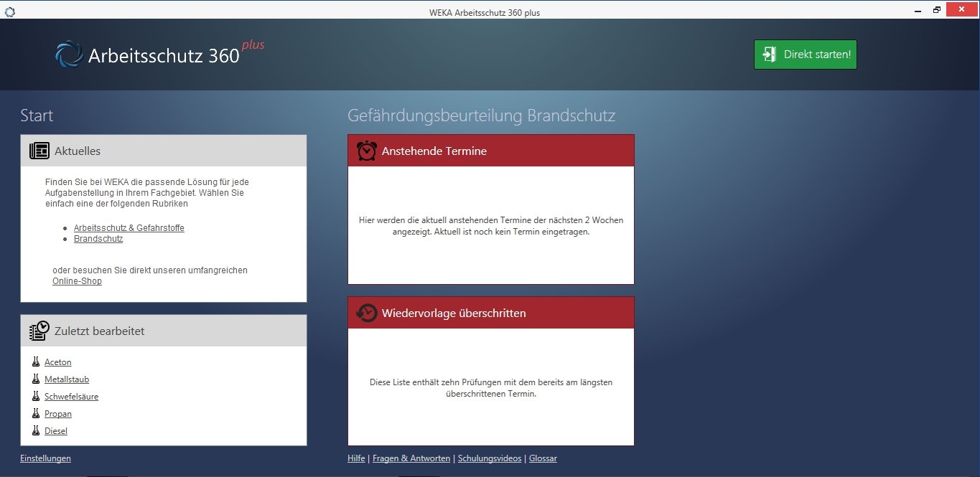Visit the Online-Shop link

(77, 281)
